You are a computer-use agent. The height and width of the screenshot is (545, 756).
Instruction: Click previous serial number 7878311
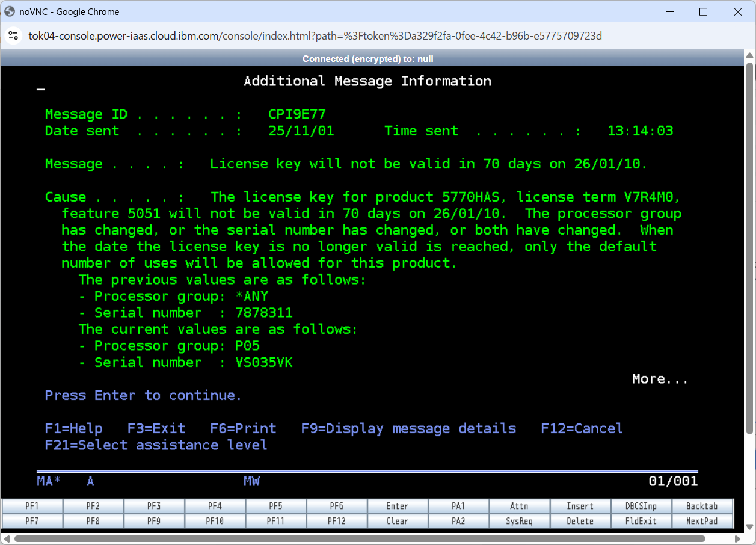(x=264, y=313)
